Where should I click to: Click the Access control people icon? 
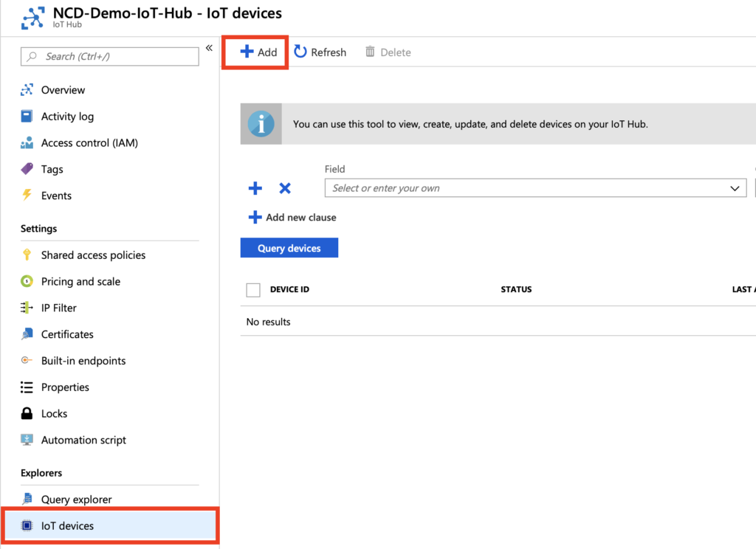[27, 142]
